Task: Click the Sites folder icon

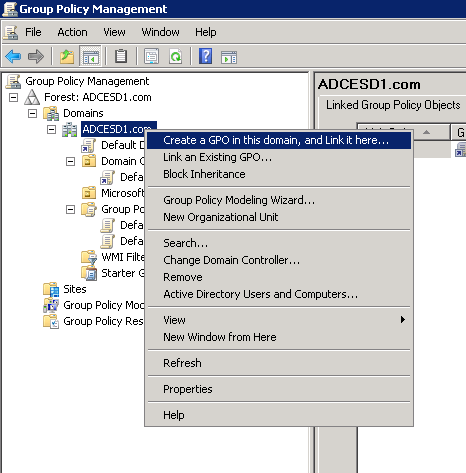Action: click(x=51, y=289)
